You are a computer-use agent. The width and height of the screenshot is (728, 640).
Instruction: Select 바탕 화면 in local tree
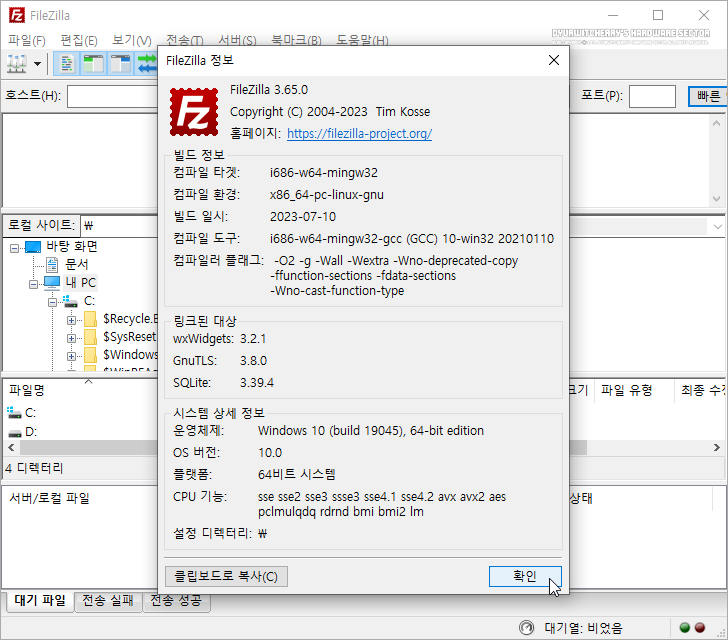click(x=72, y=246)
